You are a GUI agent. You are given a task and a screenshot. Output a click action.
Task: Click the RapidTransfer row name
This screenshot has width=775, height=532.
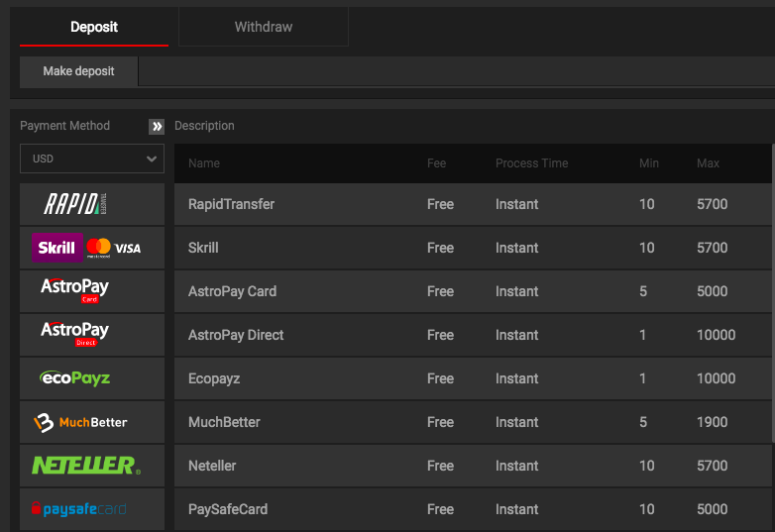click(231, 204)
